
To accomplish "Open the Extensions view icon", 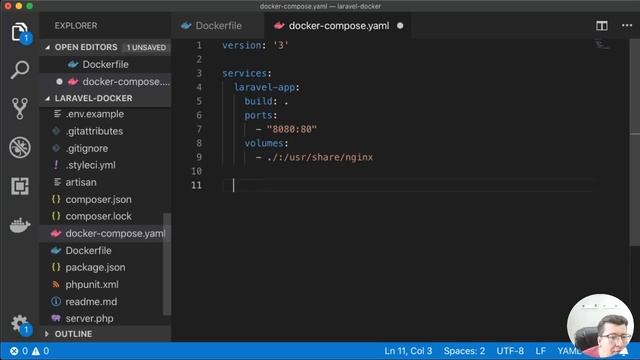I will (20, 186).
